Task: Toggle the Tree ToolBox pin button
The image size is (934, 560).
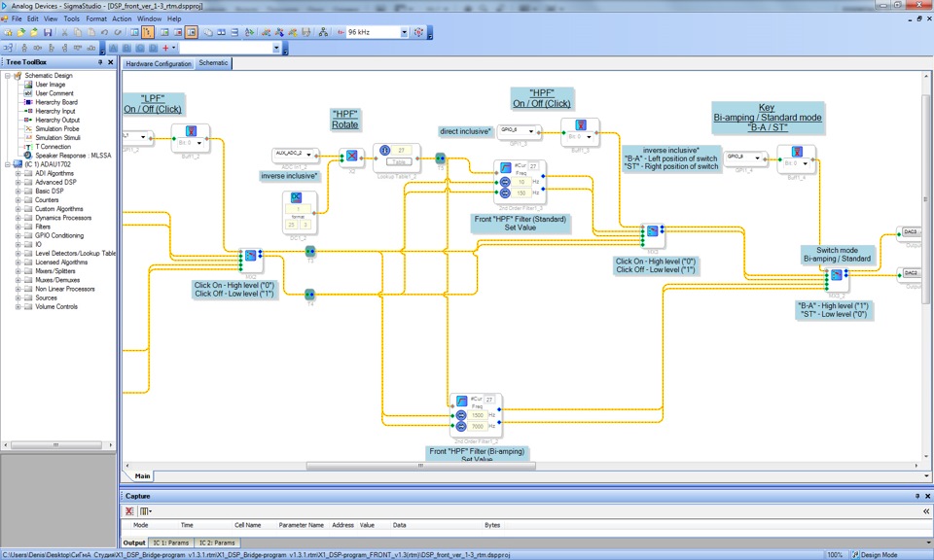Action: [x=100, y=62]
